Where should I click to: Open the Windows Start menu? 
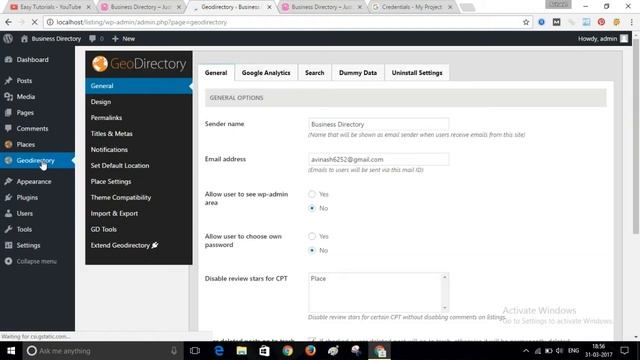click(11, 351)
